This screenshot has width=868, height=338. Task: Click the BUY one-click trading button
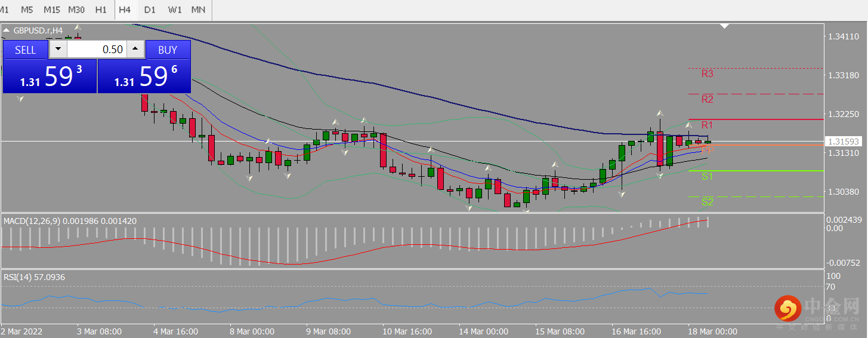[x=168, y=50]
